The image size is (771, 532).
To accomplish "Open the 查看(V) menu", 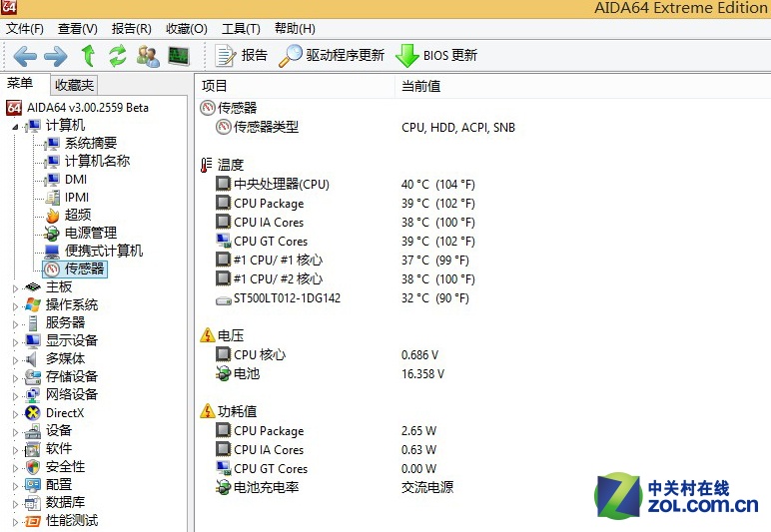I will (78, 29).
